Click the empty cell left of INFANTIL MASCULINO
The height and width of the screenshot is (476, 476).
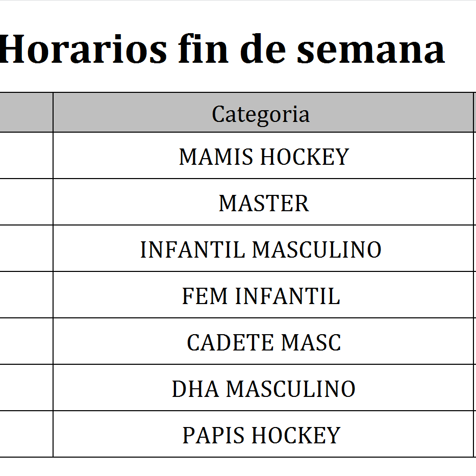point(26,249)
